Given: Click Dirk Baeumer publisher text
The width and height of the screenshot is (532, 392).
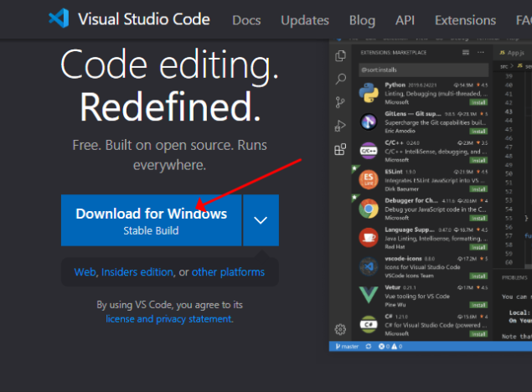Looking at the screenshot, I should [x=401, y=188].
